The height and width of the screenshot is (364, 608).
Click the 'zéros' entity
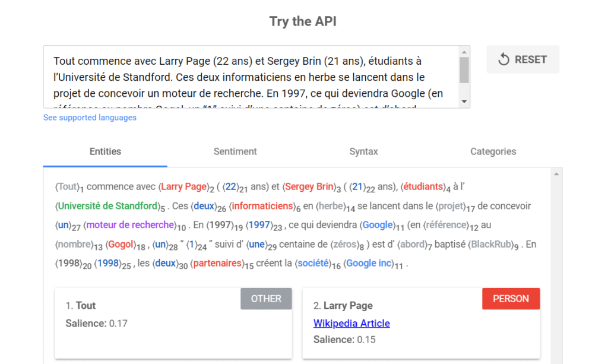(345, 244)
